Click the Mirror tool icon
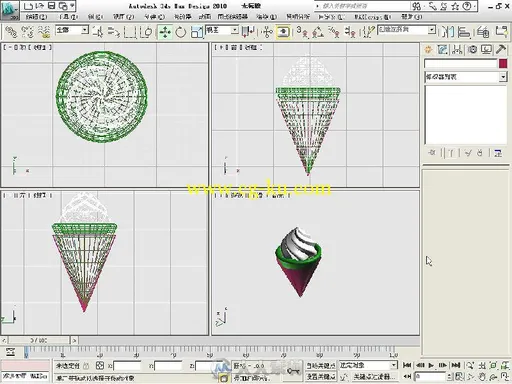 coord(448,32)
